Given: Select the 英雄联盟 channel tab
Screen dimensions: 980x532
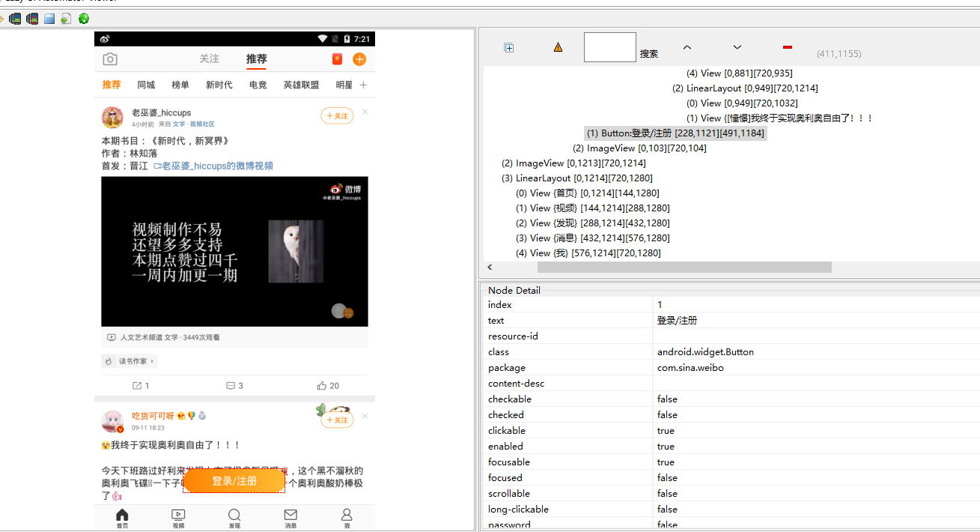Looking at the screenshot, I should point(301,85).
